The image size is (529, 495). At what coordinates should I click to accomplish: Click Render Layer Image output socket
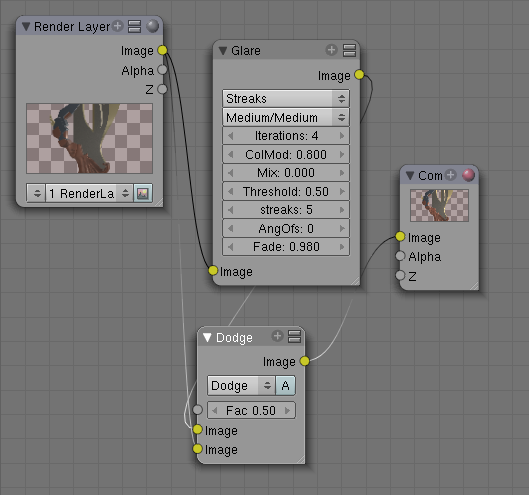[x=162, y=50]
